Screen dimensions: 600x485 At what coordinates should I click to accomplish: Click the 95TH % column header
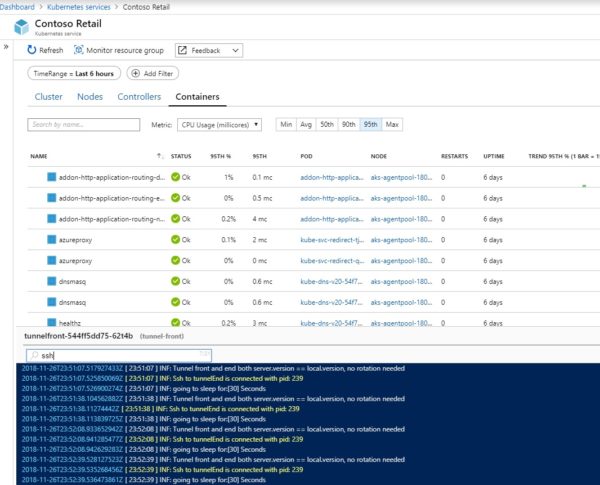point(220,156)
